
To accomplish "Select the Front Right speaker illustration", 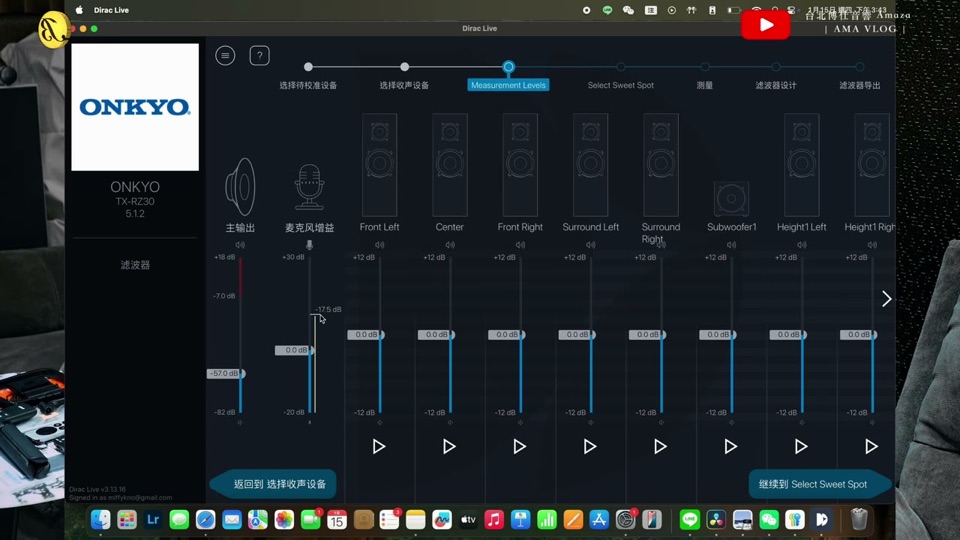I will point(520,165).
